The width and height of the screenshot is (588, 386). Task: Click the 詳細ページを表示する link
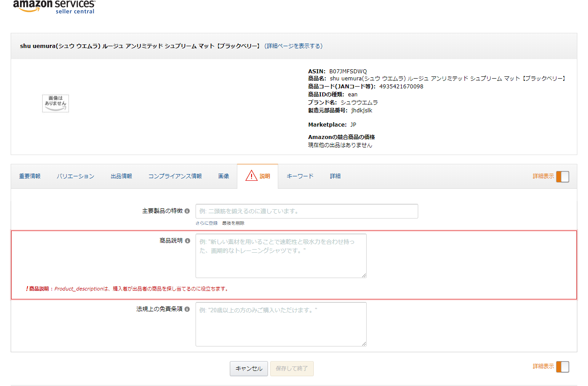293,46
